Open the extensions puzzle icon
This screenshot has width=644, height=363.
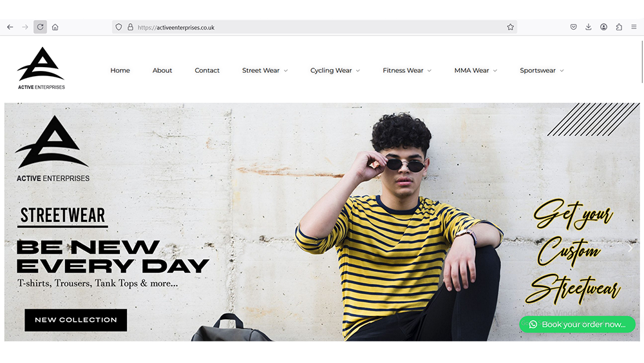[x=619, y=27]
